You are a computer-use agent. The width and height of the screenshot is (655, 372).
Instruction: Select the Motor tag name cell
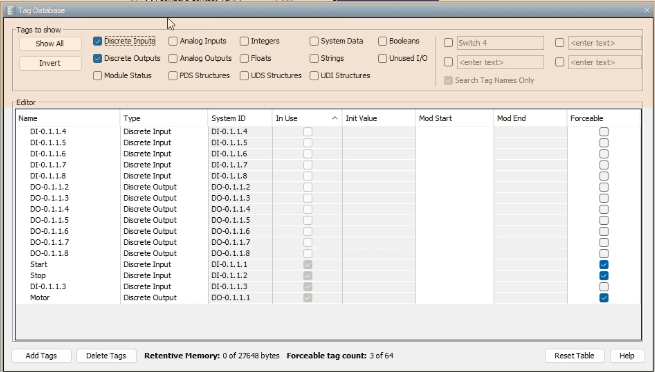tap(68, 298)
